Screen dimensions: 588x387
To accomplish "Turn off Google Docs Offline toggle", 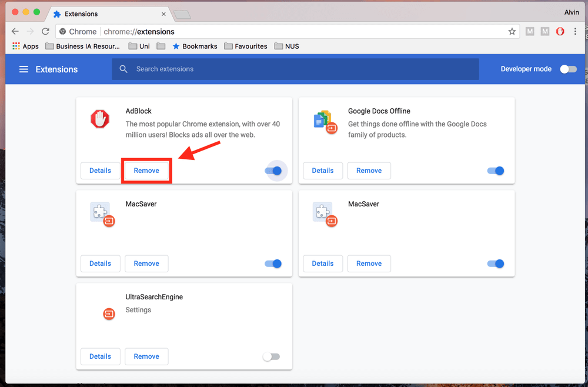I will coord(496,171).
